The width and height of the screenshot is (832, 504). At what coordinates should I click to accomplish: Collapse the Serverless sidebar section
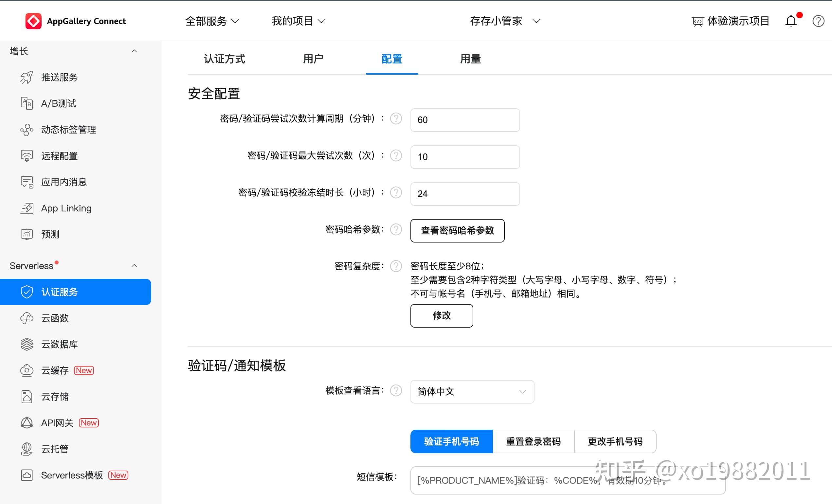click(x=134, y=266)
